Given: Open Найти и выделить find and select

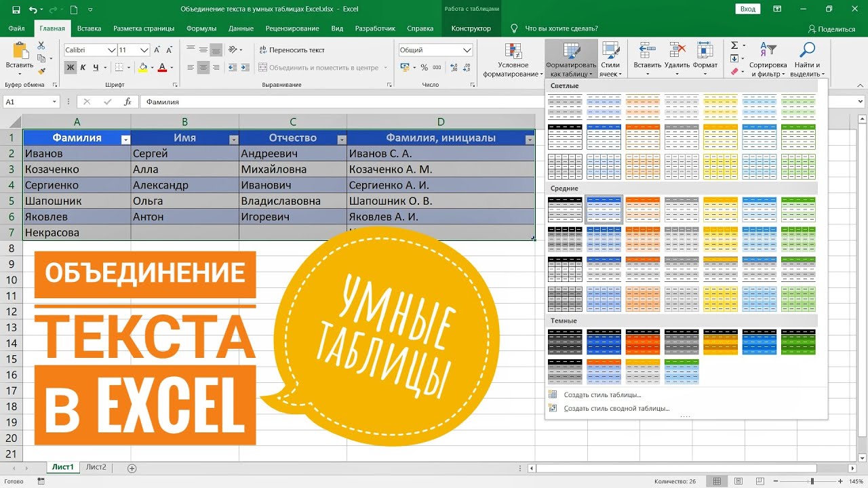Looking at the screenshot, I should click(x=806, y=60).
